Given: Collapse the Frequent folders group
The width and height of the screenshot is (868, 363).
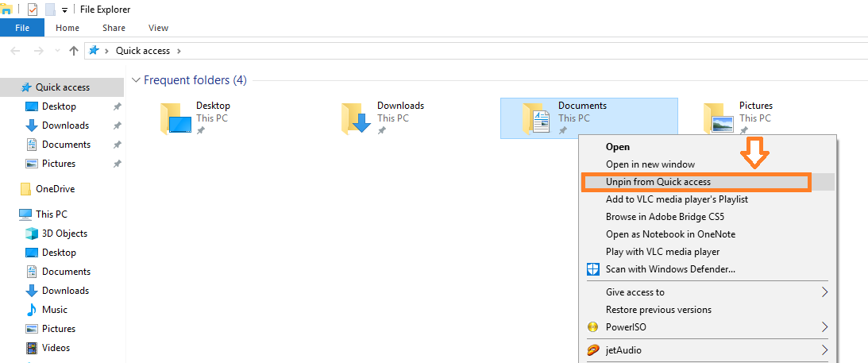Looking at the screenshot, I should pos(136,80).
